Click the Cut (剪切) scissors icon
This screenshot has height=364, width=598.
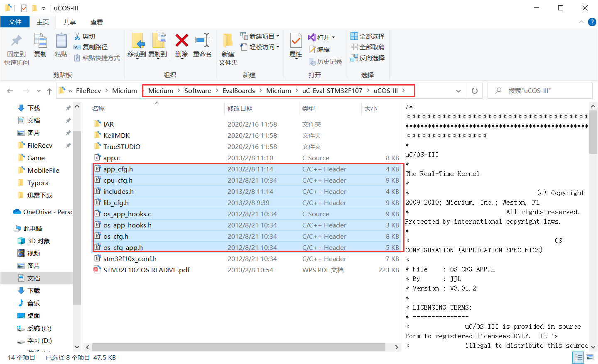point(77,37)
